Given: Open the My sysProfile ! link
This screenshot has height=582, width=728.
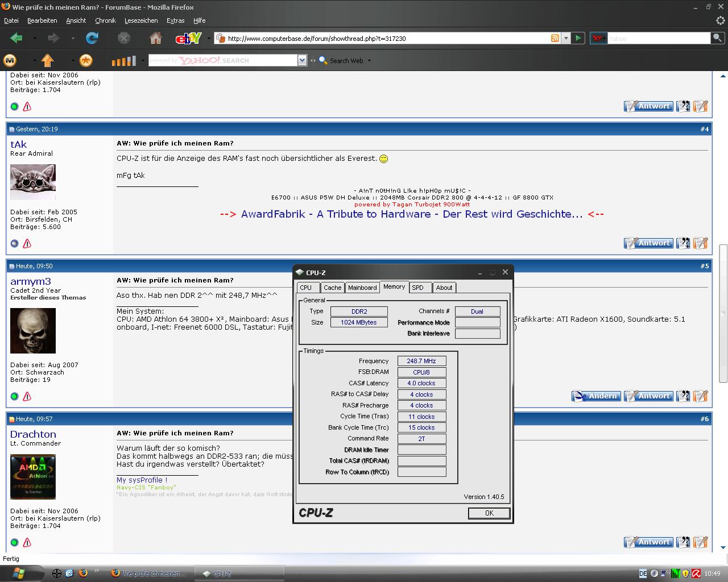Looking at the screenshot, I should [x=142, y=480].
